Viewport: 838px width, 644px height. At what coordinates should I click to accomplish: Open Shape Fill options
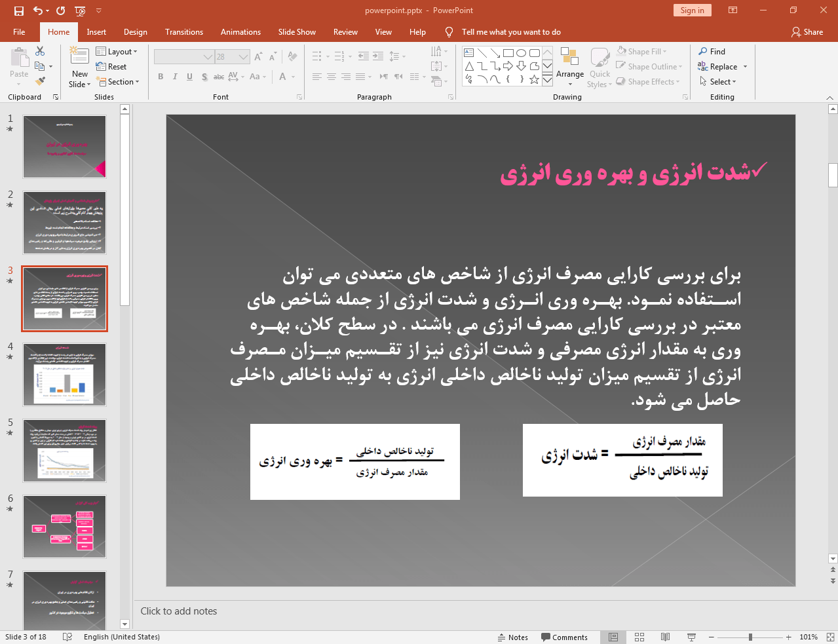point(641,51)
